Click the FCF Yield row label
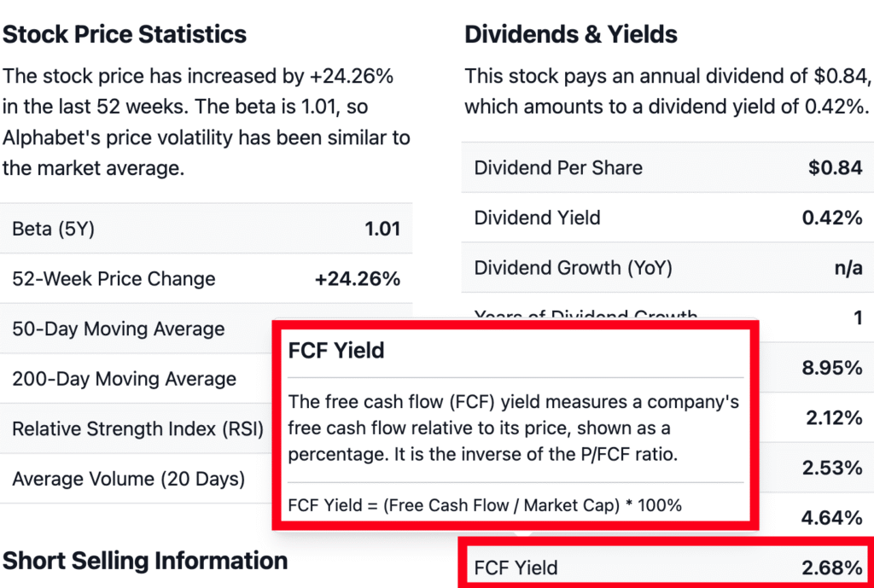The image size is (874, 588). click(516, 568)
